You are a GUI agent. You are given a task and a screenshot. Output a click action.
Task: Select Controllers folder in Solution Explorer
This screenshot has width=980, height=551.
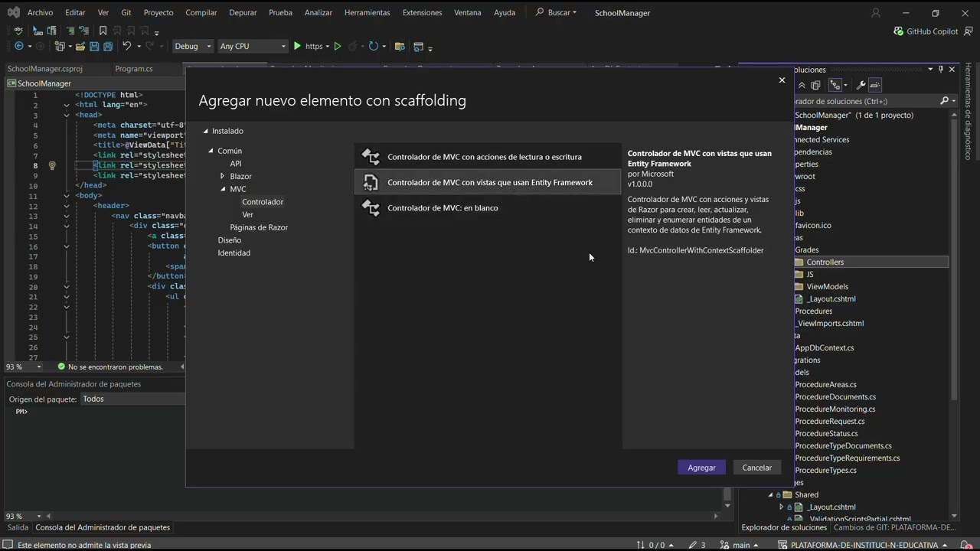(x=825, y=262)
